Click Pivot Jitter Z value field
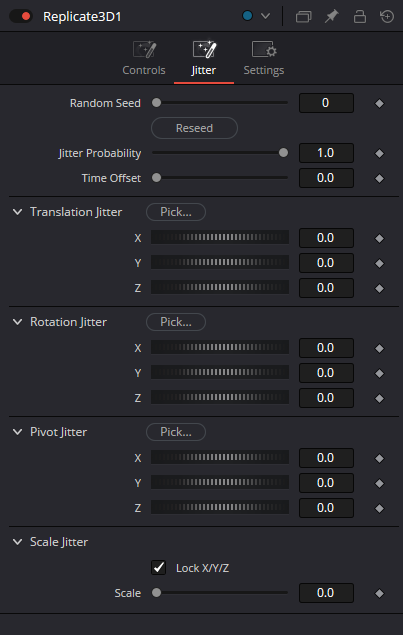This screenshot has height=635, width=403. (x=326, y=508)
